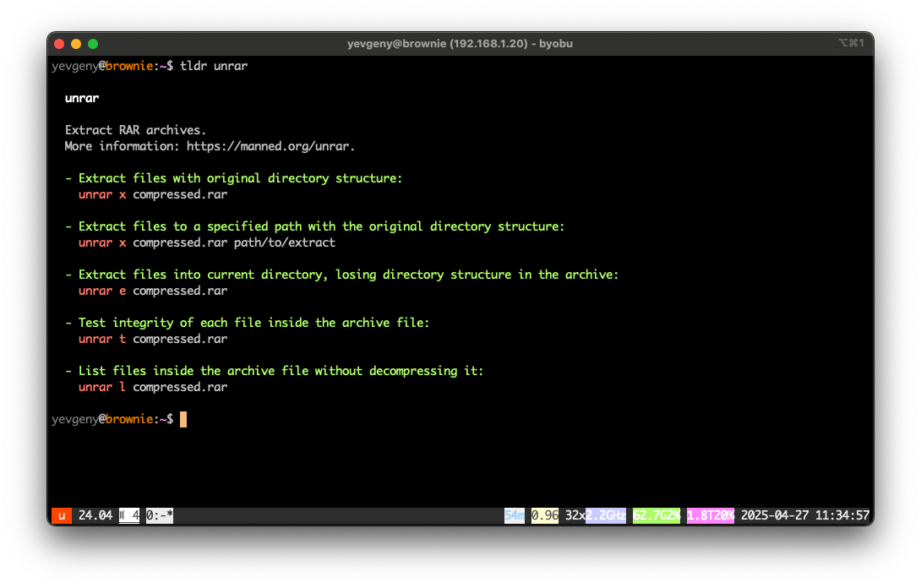The image size is (921, 588).
Task: Click the window title 'yevgeny@brownie (192.168.1.20) - byobu'
Action: [x=460, y=43]
